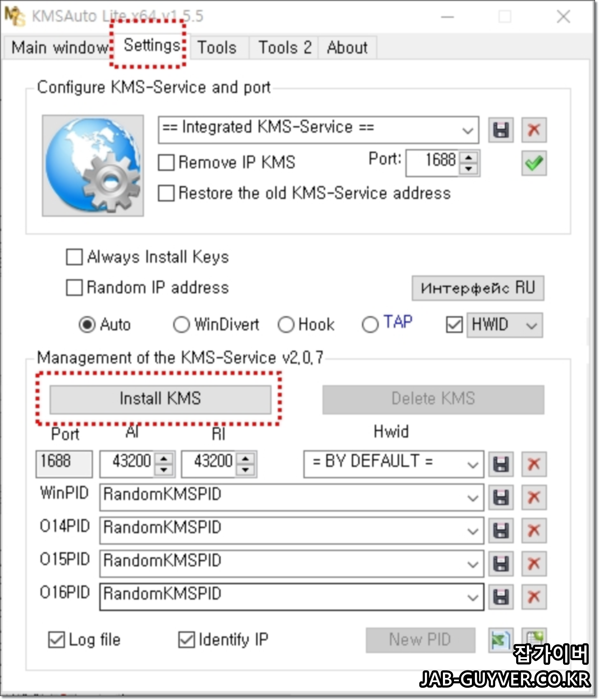
Task: Save the O16PID value
Action: [501, 596]
